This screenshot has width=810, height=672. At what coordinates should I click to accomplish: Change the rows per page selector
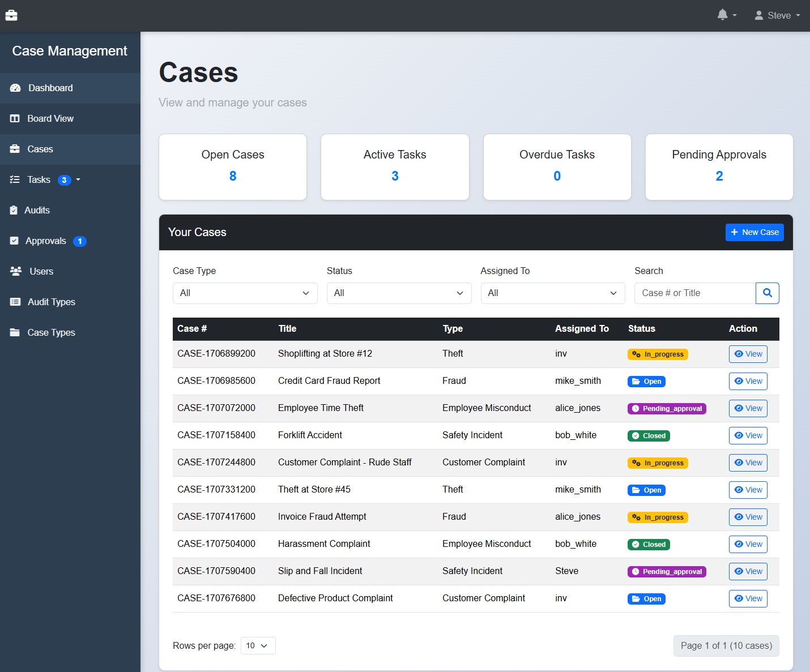click(x=258, y=646)
